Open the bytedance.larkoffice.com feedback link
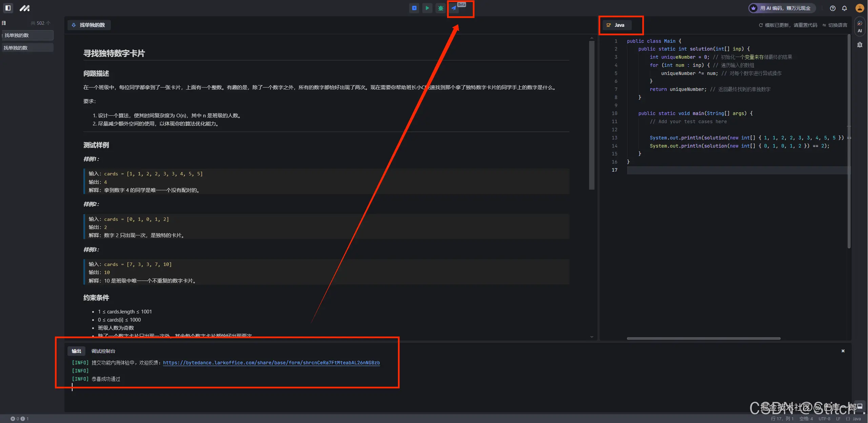The width and height of the screenshot is (868, 423). pos(271,363)
